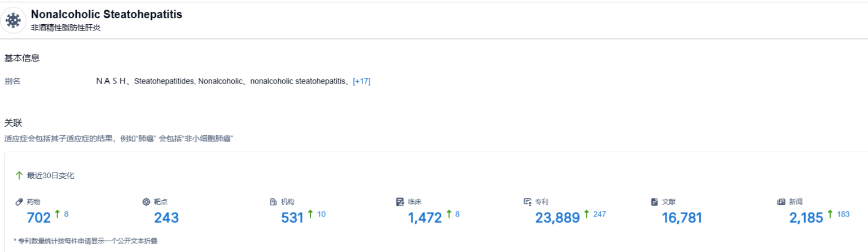
Task: Click the document icon next to 文献
Action: coord(655,202)
